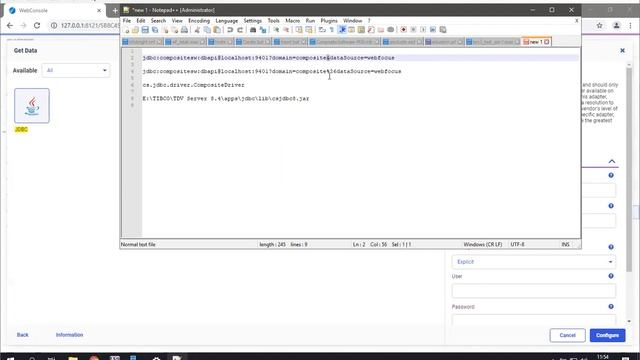Toggle Show All Characters icon
The width and height of the screenshot is (640, 360).
(x=331, y=30)
